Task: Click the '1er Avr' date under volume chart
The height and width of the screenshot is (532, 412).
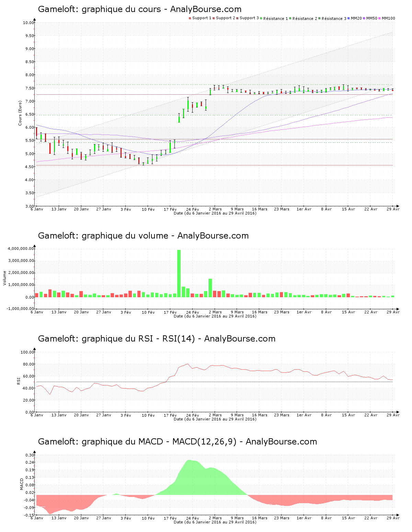Action: coord(304,312)
